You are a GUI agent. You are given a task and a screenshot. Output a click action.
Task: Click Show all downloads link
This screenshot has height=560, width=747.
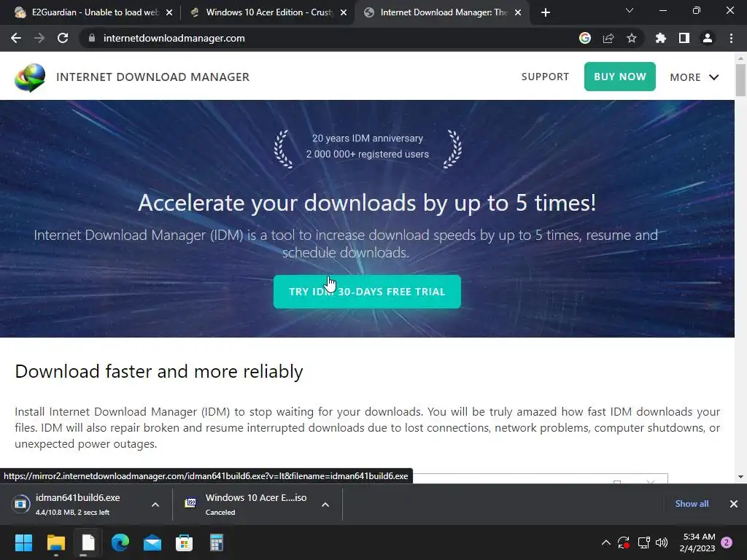(x=692, y=504)
